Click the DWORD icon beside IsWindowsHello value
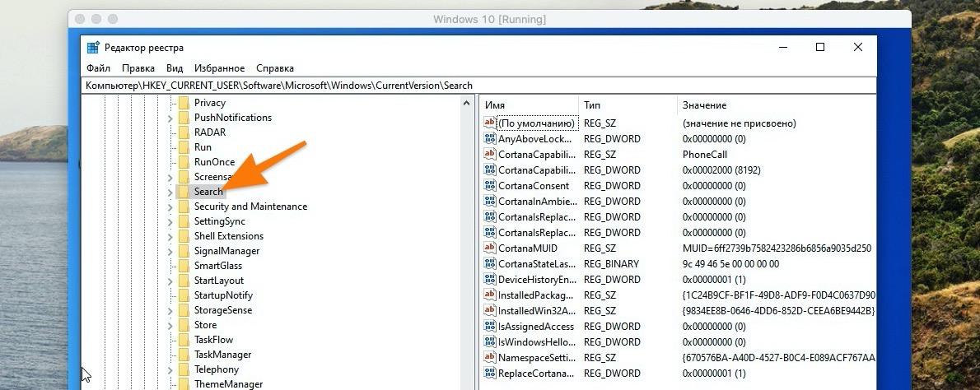Screen dimensions: 980x390 [490, 341]
